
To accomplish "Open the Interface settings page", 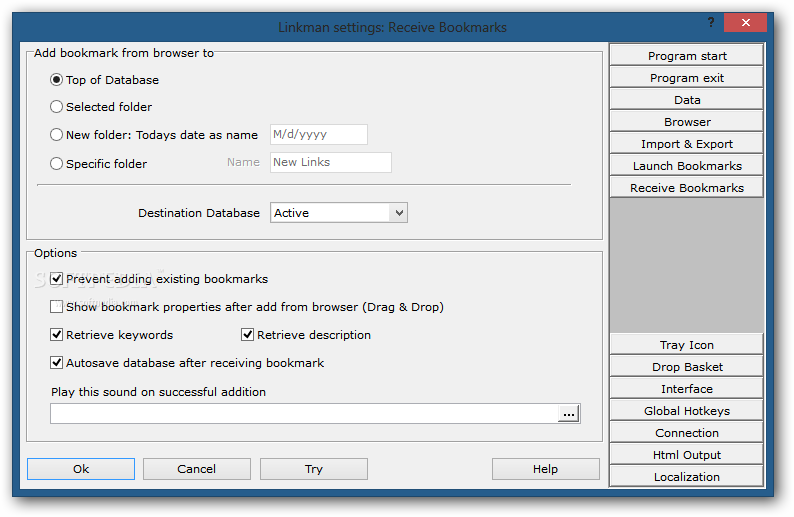I will tap(687, 389).
